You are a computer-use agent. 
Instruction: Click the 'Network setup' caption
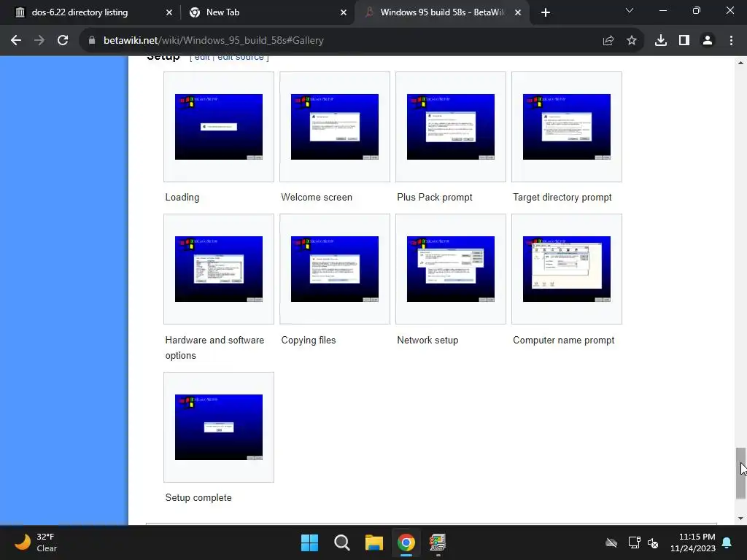point(427,340)
